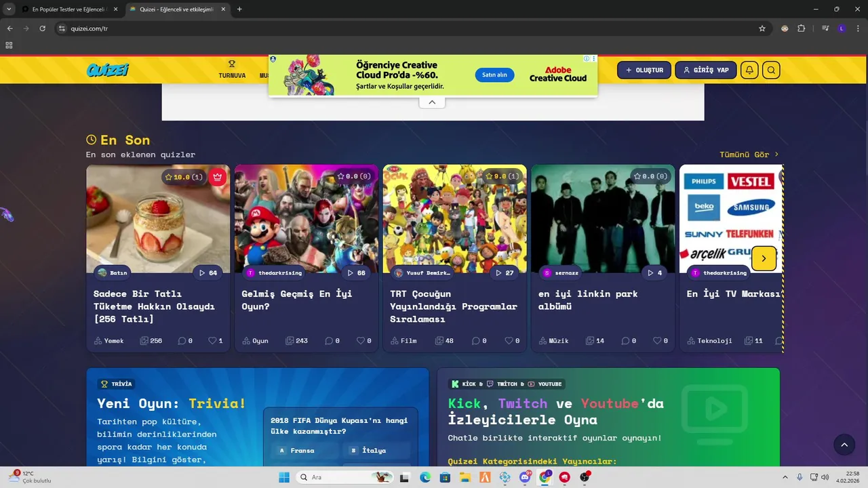Click the 10.0 star rating on the dessert quiz
The image size is (868, 488).
(184, 177)
